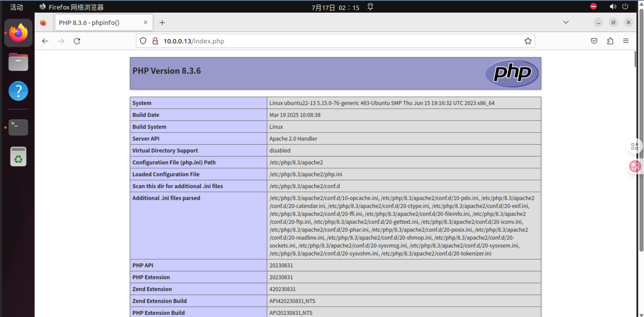Bookmark this page with the star
The image size is (644, 317).
point(528,41)
